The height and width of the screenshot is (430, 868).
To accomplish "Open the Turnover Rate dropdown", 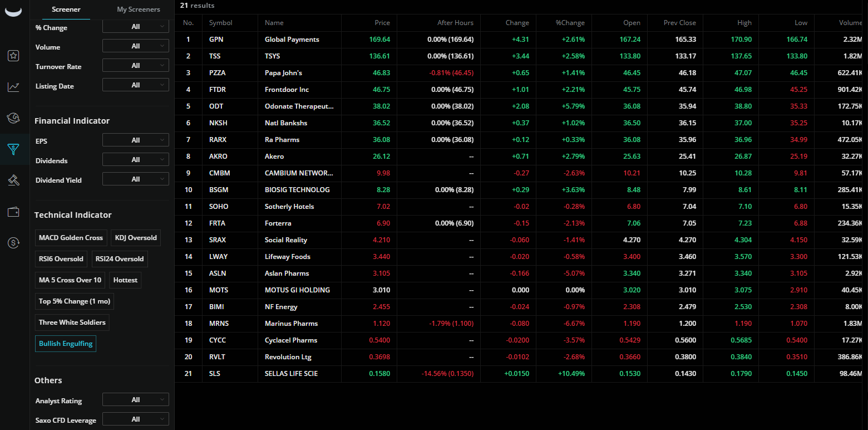I will 136,66.
